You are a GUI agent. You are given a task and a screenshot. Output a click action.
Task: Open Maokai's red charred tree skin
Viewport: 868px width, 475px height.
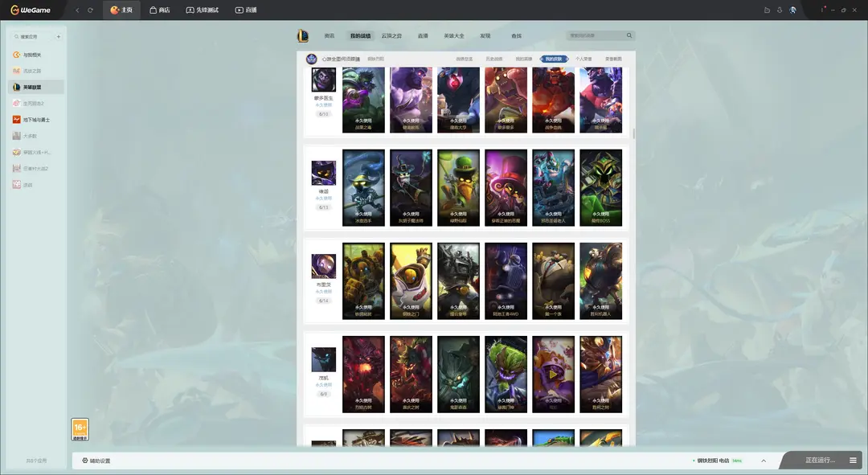[x=363, y=375]
